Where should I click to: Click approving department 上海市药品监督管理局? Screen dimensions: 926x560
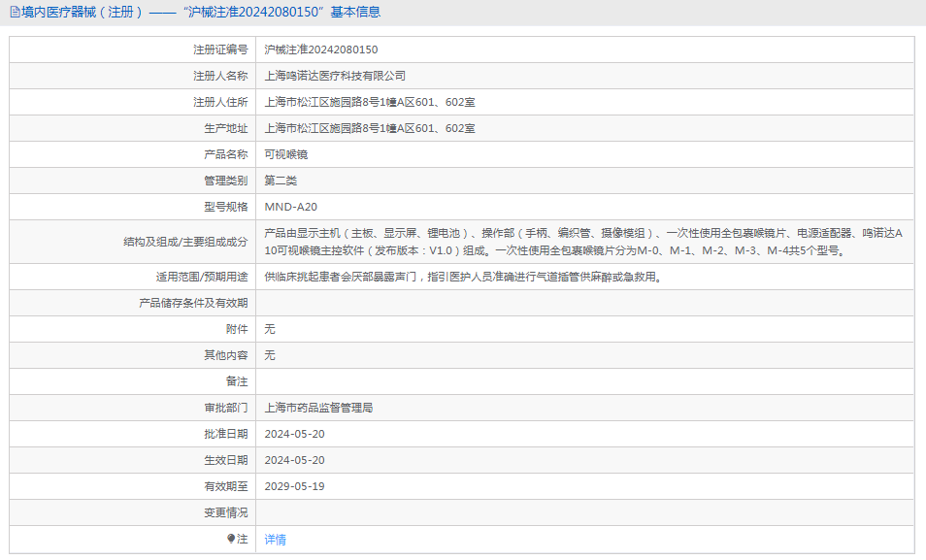click(318, 408)
